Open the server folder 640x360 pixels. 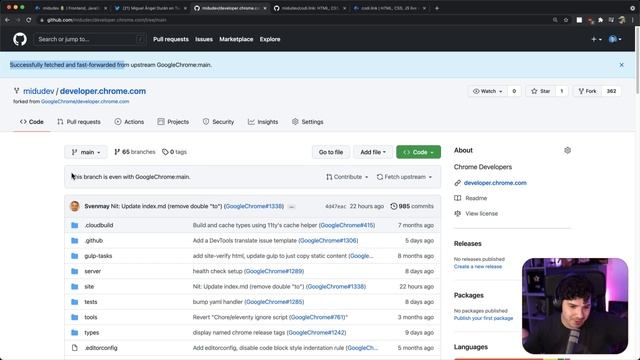tap(93, 271)
